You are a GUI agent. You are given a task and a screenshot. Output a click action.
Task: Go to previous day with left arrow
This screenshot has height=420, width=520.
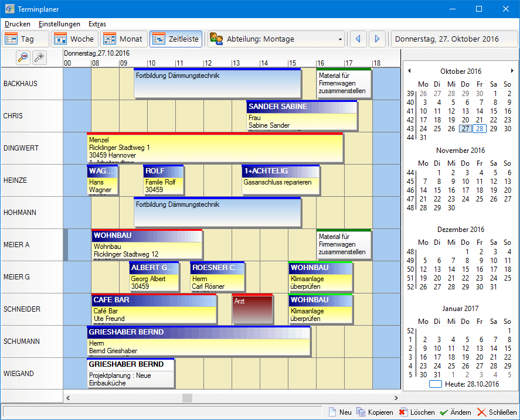pyautogui.click(x=358, y=39)
